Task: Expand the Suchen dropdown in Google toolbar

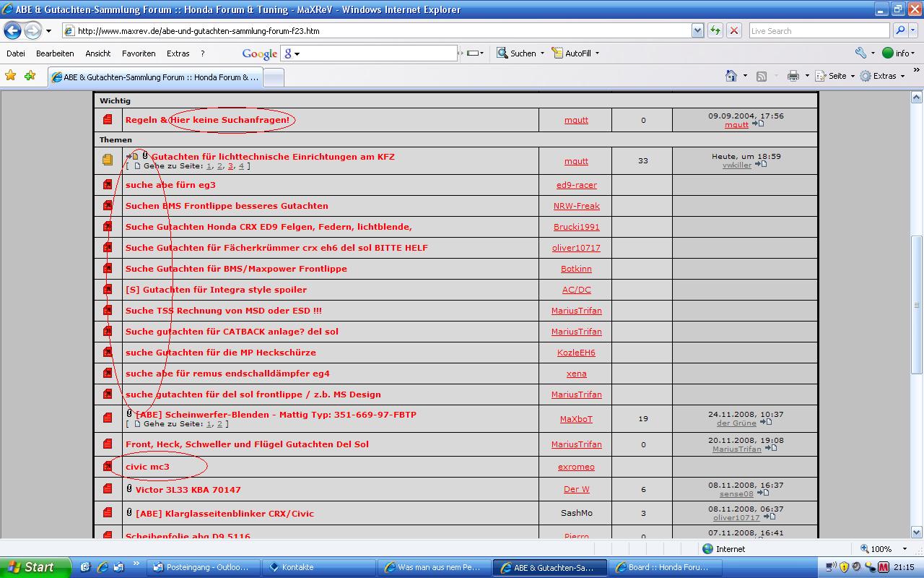Action: click(x=542, y=53)
